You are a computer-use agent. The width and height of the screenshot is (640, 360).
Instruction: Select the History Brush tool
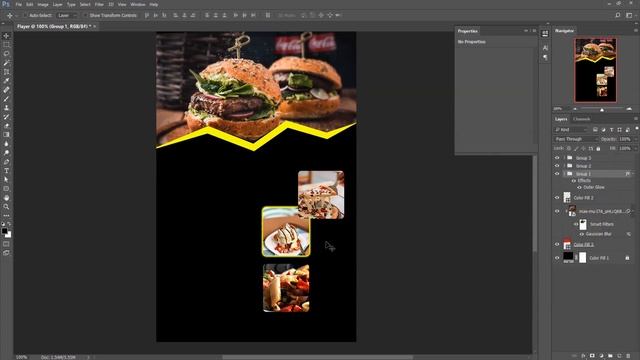(6, 117)
